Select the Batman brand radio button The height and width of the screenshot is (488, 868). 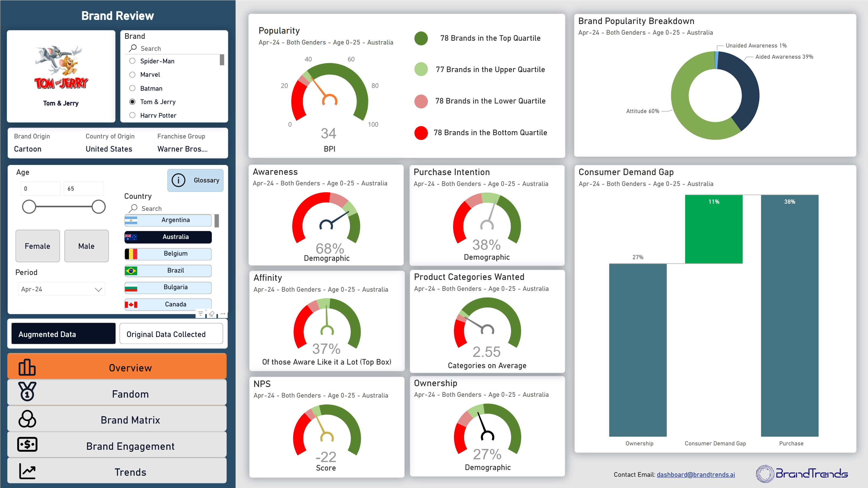tap(132, 88)
